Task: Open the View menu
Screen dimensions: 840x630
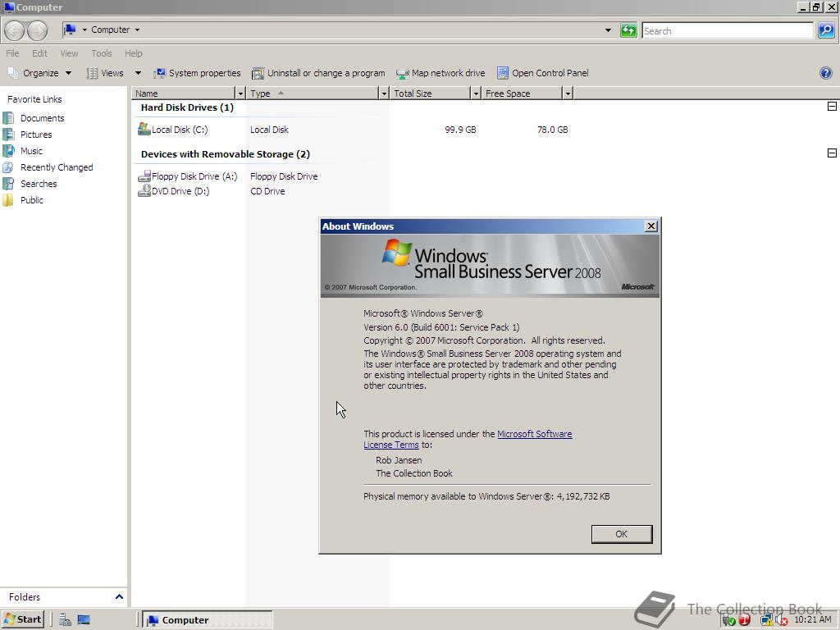Action: point(69,53)
